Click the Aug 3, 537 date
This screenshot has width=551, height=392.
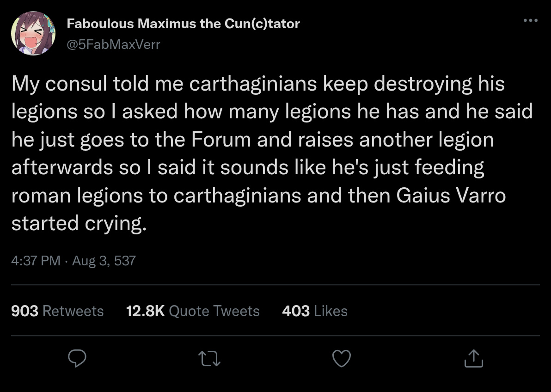click(x=104, y=261)
